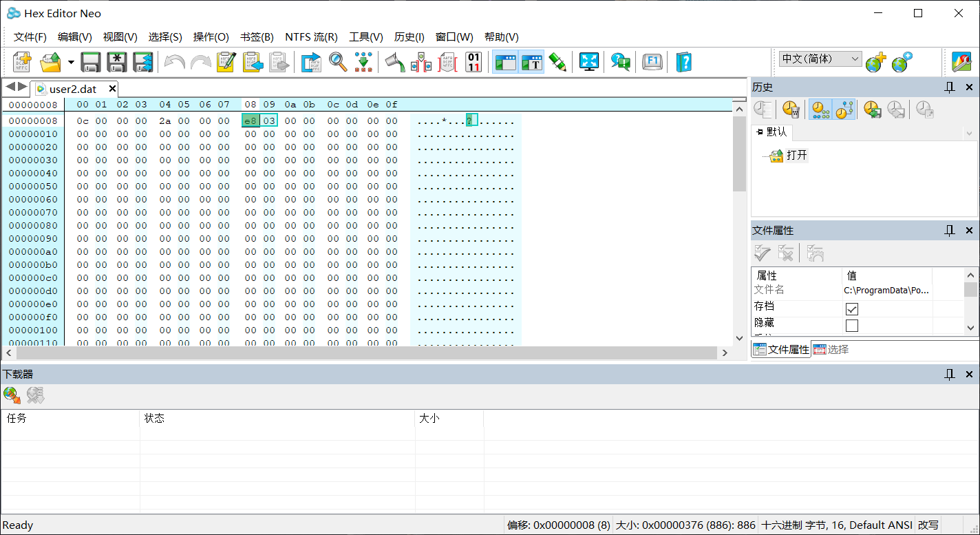The image size is (980, 535).
Task: Go to previous tab with left arrow
Action: [x=10, y=87]
